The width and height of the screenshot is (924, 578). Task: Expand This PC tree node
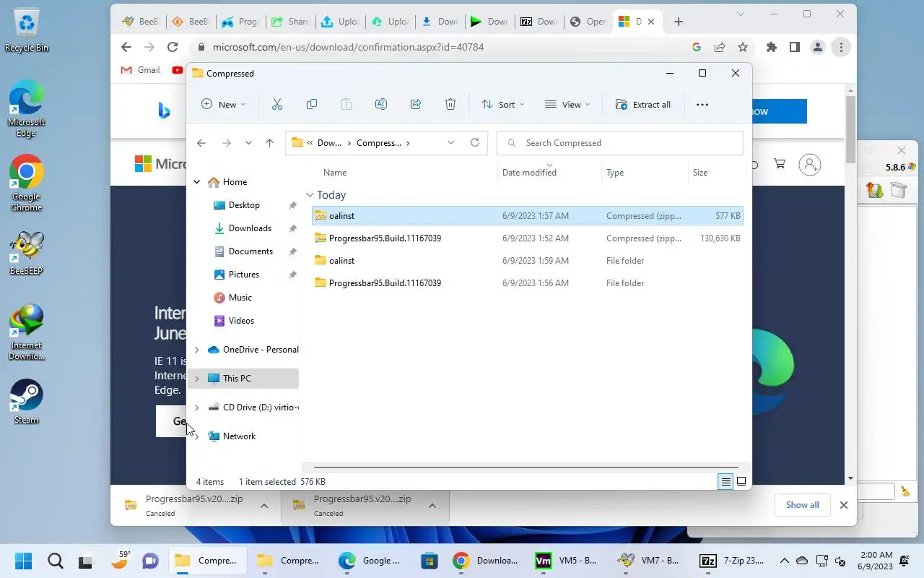click(196, 379)
